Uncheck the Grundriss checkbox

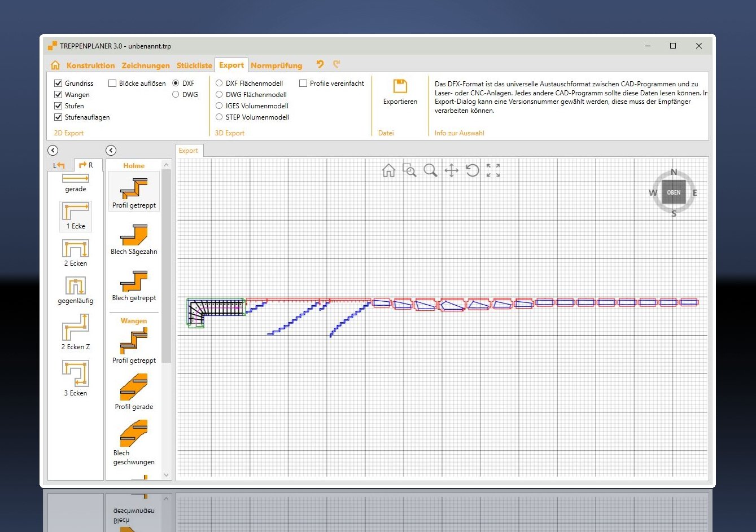58,83
